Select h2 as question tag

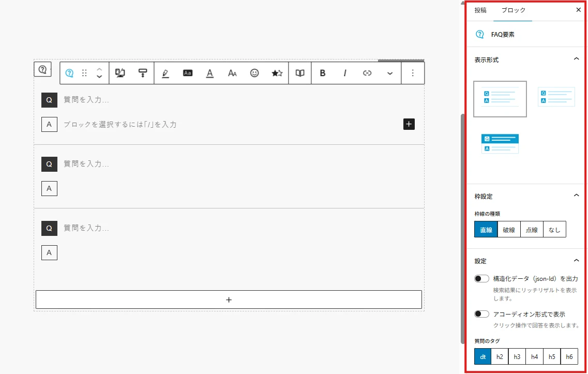click(500, 357)
